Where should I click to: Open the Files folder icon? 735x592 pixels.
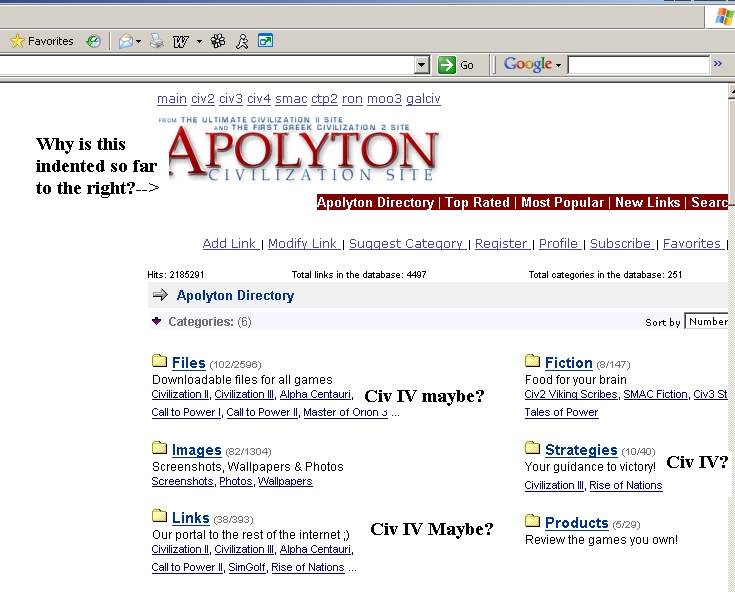tap(159, 361)
